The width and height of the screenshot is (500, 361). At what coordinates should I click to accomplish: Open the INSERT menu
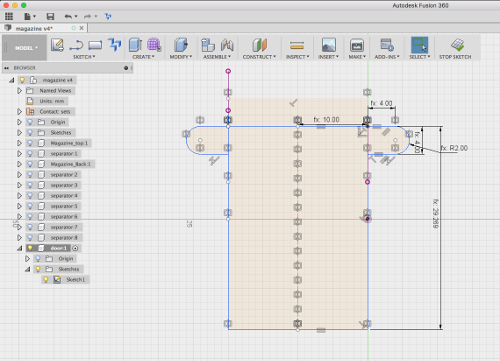click(328, 57)
